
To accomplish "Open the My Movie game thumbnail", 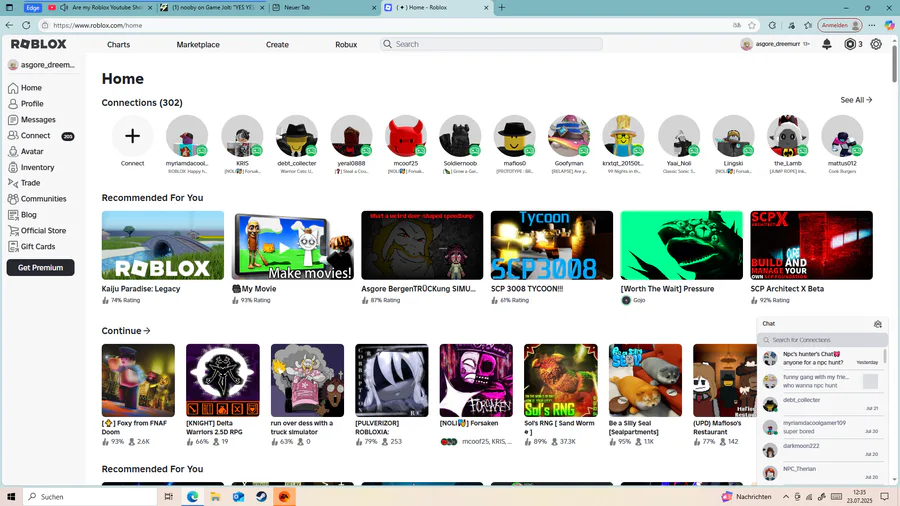I will pos(293,246).
